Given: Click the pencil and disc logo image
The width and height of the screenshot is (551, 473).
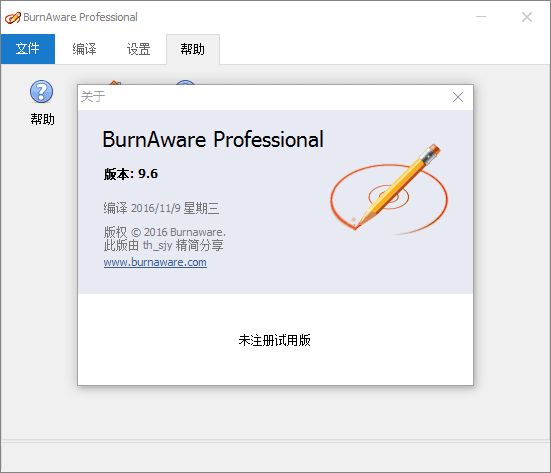Looking at the screenshot, I should click(x=389, y=190).
